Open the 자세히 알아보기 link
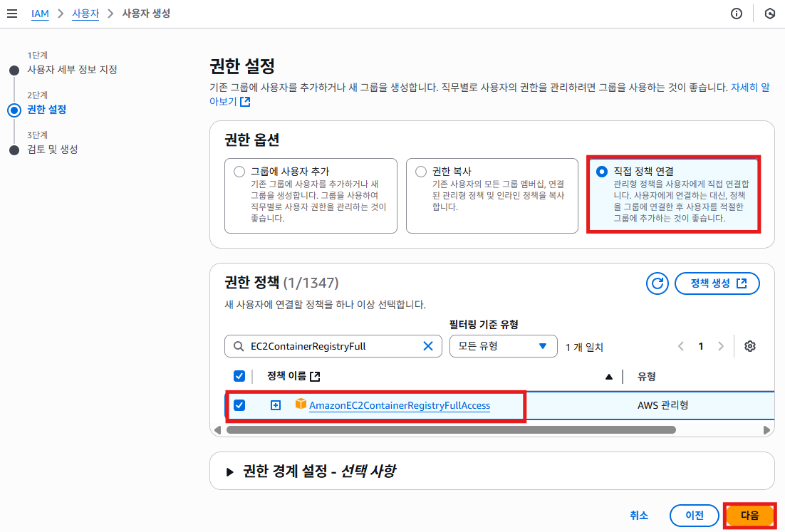Image resolution: width=785 pixels, height=532 pixels. [x=751, y=88]
